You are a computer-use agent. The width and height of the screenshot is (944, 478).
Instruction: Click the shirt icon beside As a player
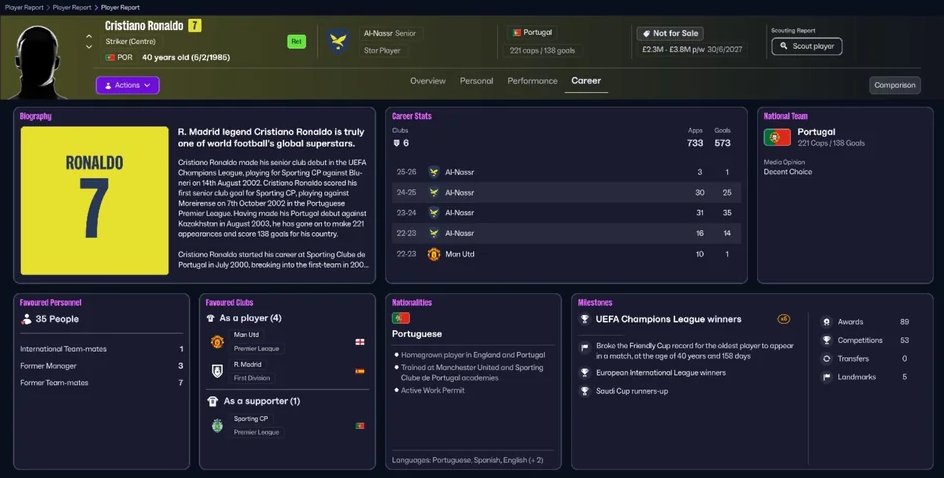211,318
